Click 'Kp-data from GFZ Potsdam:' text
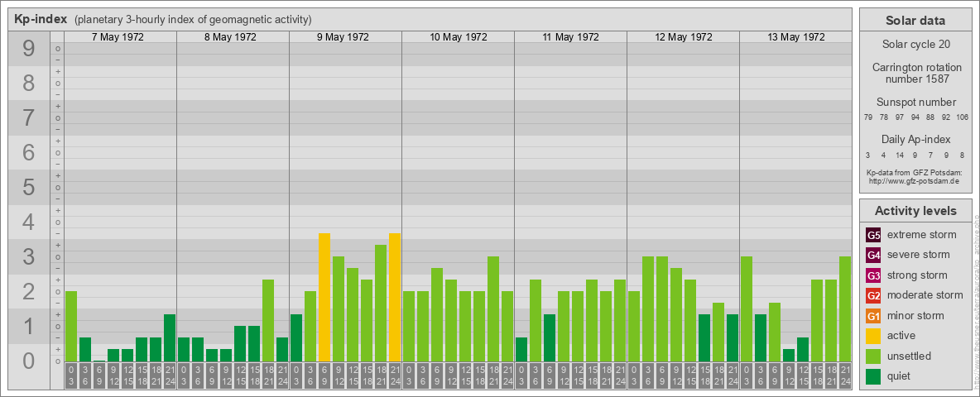980x397 pixels. click(x=914, y=172)
